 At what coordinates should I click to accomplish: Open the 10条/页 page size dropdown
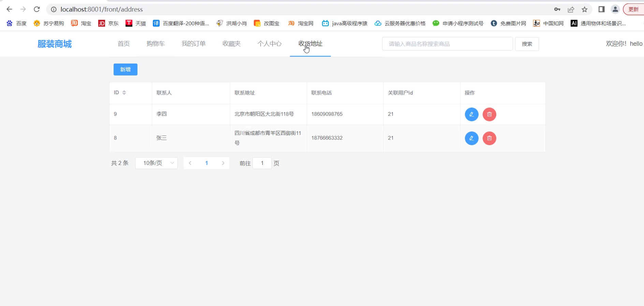pos(156,163)
